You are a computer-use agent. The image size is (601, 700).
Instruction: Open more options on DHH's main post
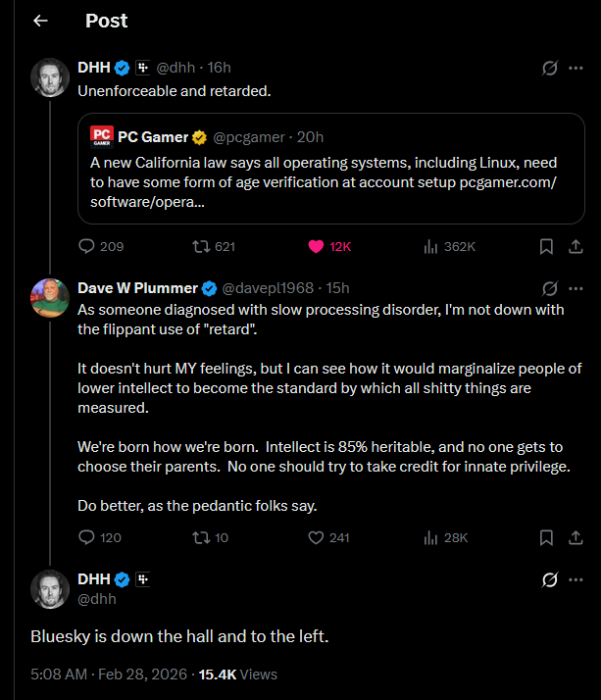[576, 579]
